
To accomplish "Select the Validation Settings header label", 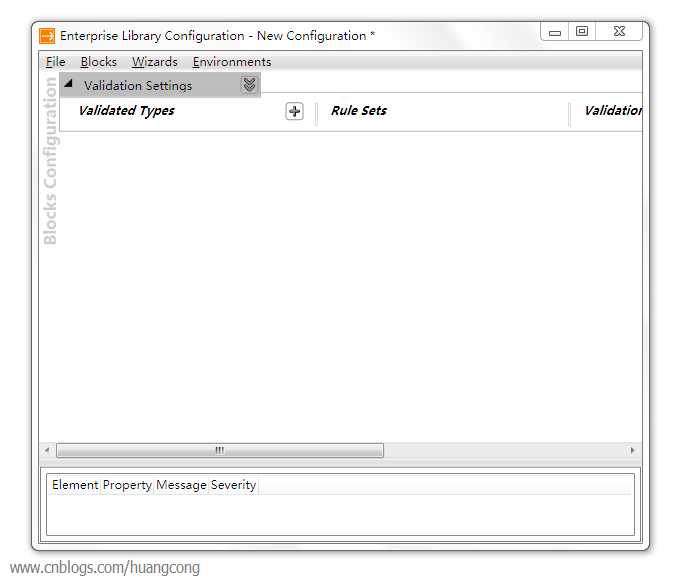I will point(138,86).
